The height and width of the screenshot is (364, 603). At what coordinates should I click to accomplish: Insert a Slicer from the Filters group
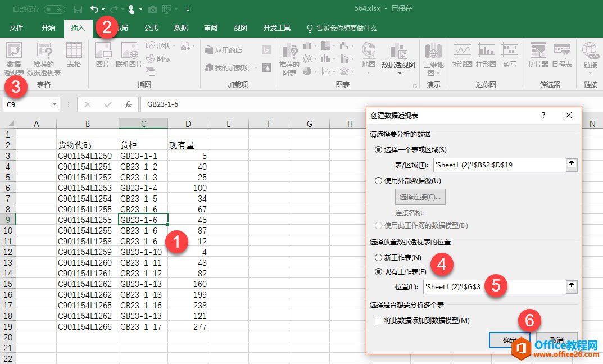point(538,55)
